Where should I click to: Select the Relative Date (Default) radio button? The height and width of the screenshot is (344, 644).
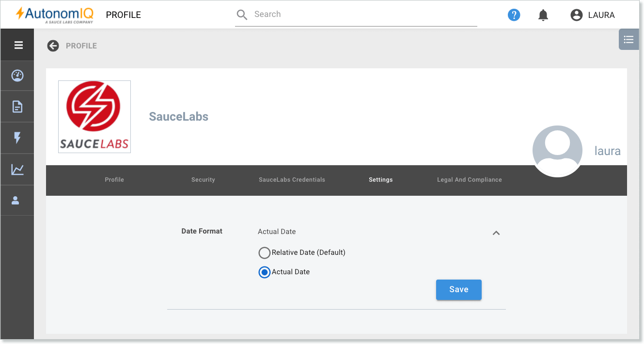(264, 253)
